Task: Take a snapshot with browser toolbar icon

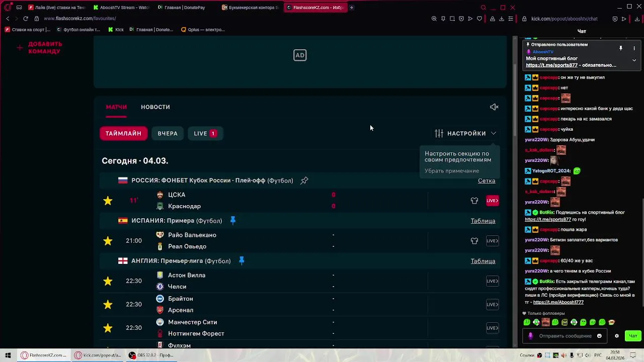Action: (x=452, y=19)
